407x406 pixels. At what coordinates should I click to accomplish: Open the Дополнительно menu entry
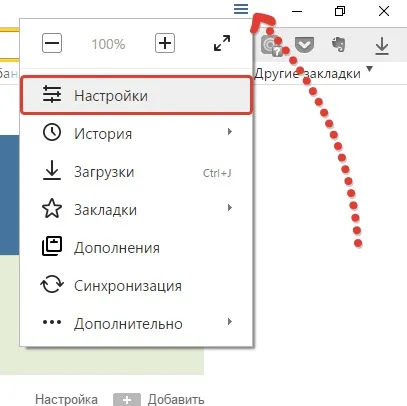[x=136, y=323]
